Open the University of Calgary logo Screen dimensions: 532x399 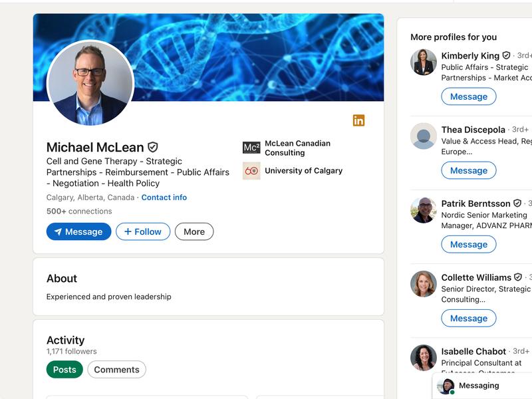tap(251, 171)
